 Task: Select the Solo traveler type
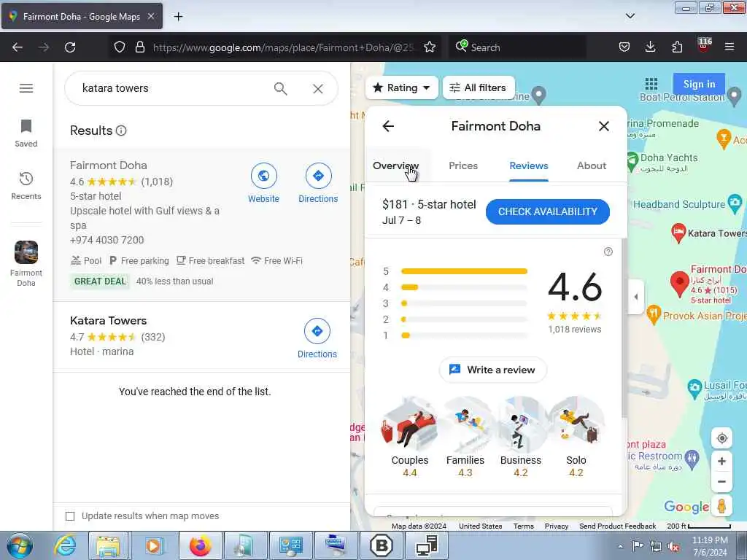pyautogui.click(x=576, y=437)
